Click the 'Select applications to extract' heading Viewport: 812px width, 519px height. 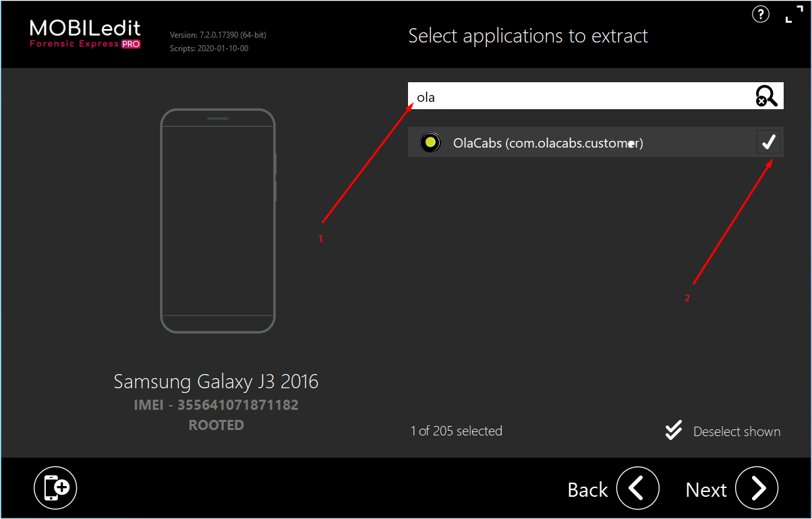tap(528, 36)
